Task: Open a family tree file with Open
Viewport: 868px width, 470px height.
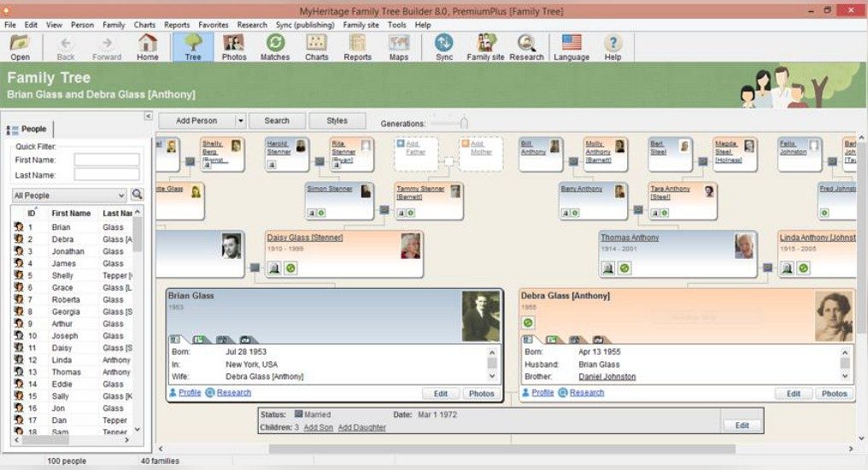Action: [20, 47]
